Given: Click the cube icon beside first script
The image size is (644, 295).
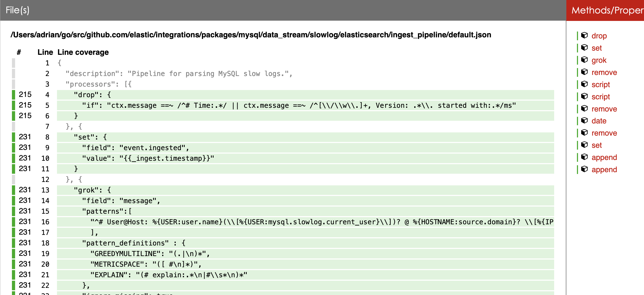Looking at the screenshot, I should pos(584,84).
